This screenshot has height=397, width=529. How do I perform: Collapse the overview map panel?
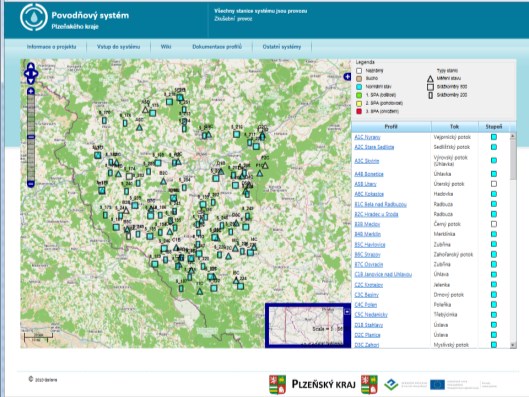click(x=347, y=312)
